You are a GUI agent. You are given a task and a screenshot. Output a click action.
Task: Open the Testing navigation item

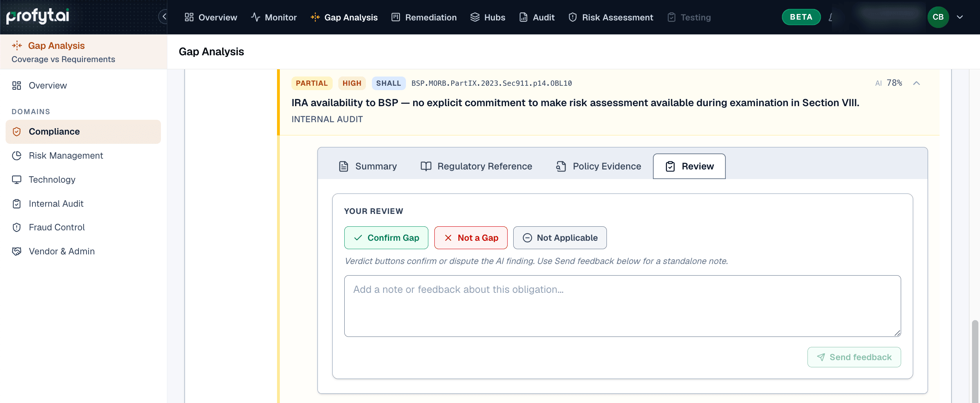[689, 17]
